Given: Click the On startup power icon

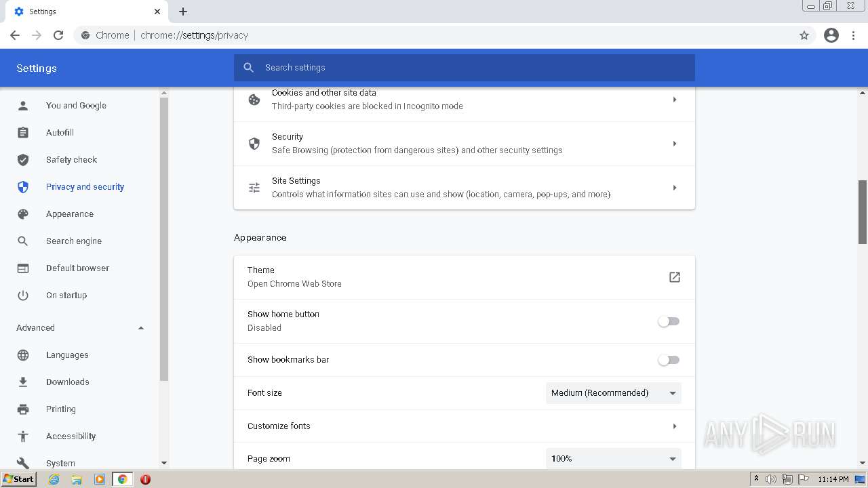Looking at the screenshot, I should tap(23, 296).
